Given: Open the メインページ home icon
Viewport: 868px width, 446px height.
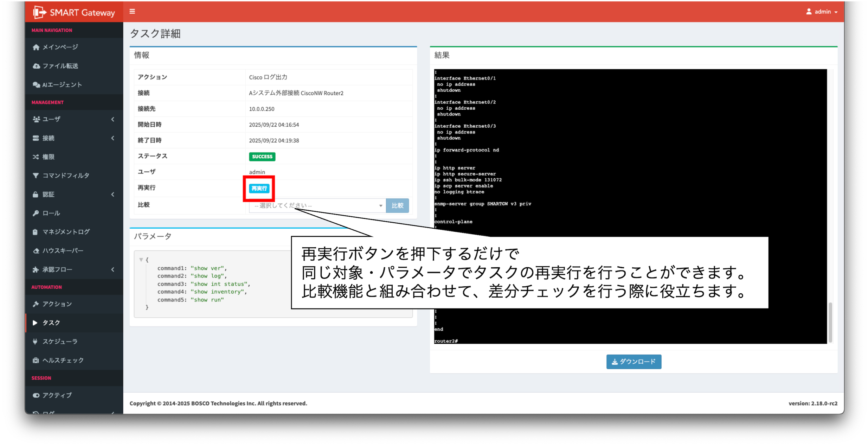Looking at the screenshot, I should [x=36, y=47].
